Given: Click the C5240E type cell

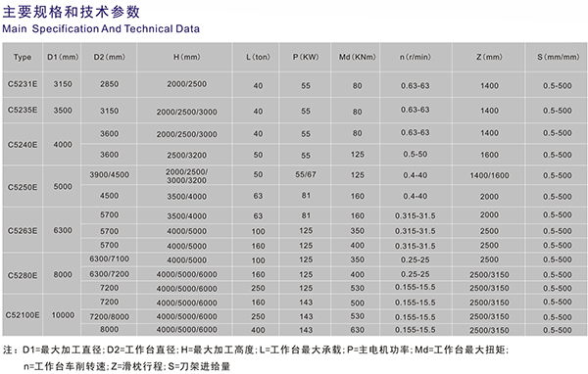Looking at the screenshot, I should pyautogui.click(x=23, y=144).
